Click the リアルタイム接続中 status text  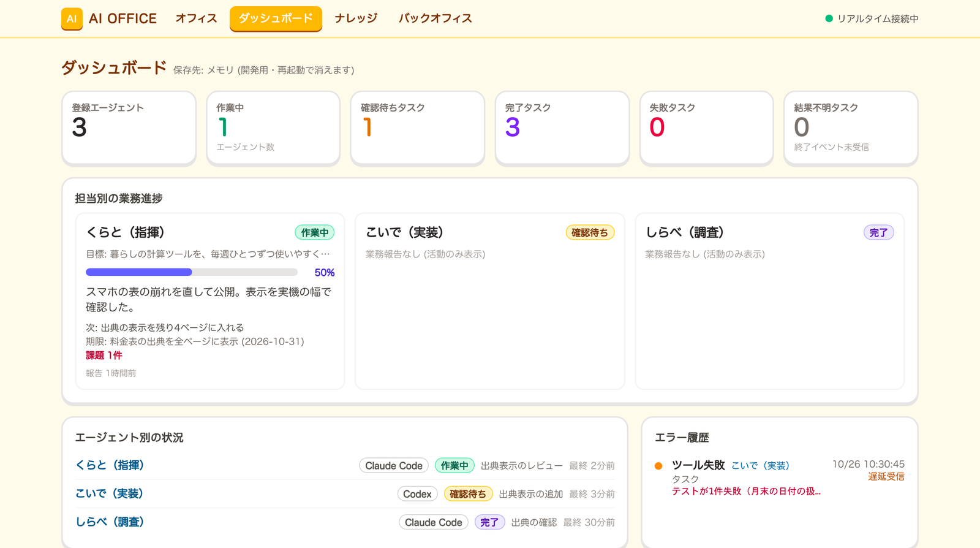point(878,19)
